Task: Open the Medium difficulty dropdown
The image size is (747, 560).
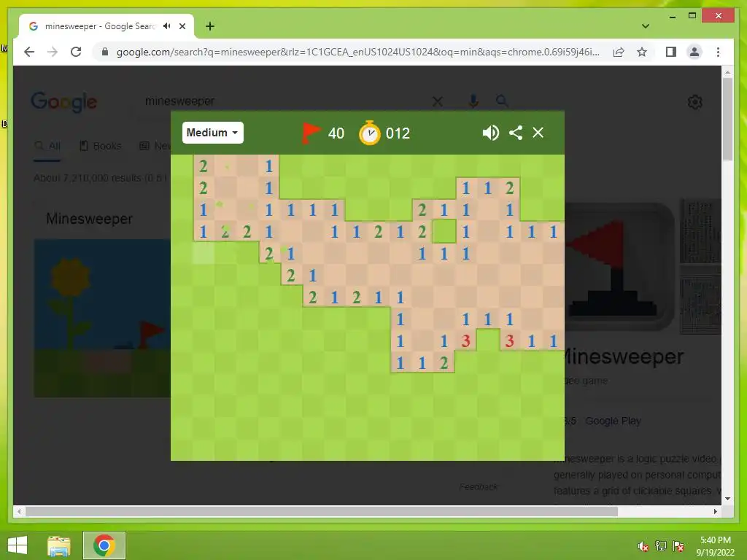Action: point(212,133)
